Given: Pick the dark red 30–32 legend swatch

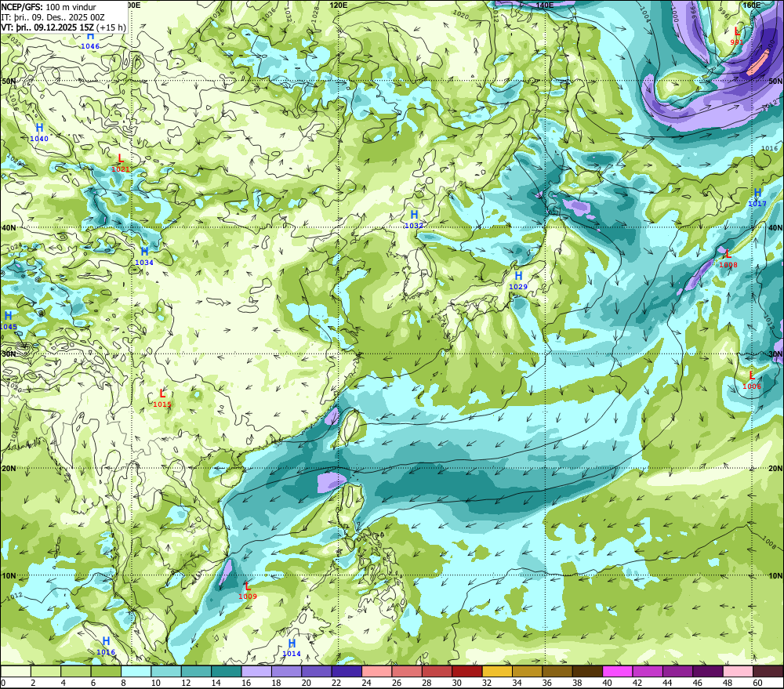Looking at the screenshot, I should coord(467,671).
